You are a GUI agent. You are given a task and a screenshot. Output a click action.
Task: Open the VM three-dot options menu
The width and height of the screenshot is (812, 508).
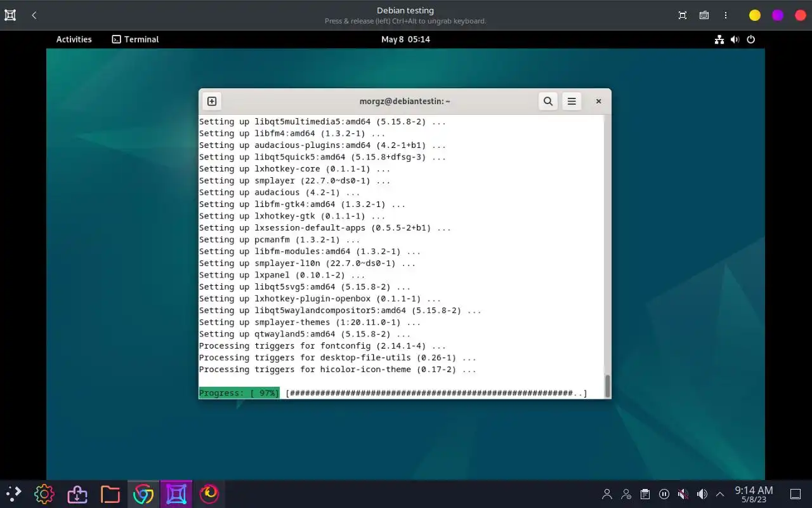(726, 15)
